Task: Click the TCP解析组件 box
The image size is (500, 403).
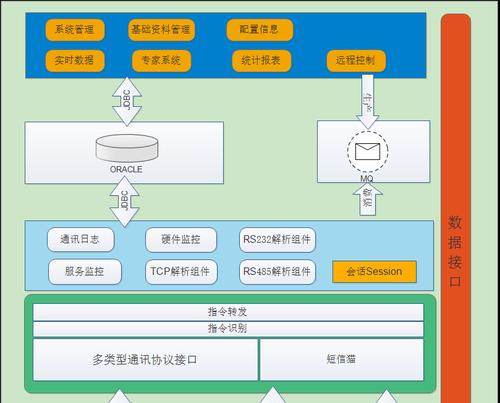Action: click(x=181, y=272)
